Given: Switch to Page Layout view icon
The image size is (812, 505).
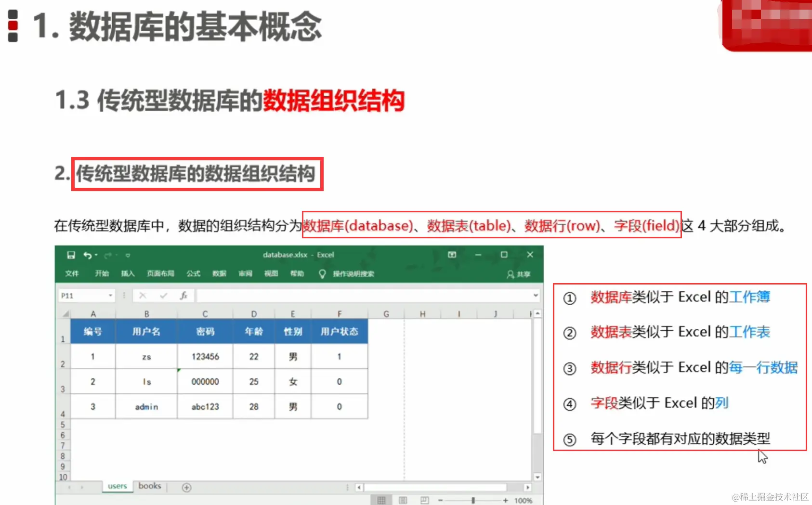Looking at the screenshot, I should point(403,500).
